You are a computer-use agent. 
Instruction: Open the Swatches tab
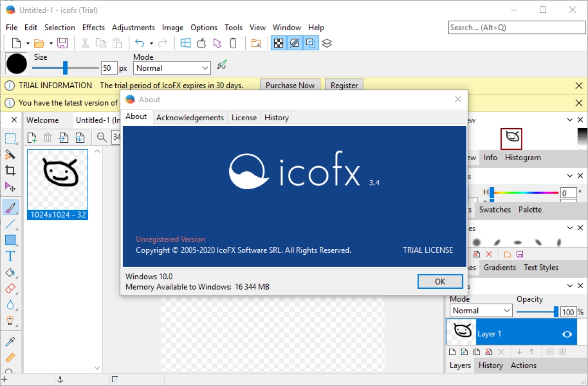(495, 209)
